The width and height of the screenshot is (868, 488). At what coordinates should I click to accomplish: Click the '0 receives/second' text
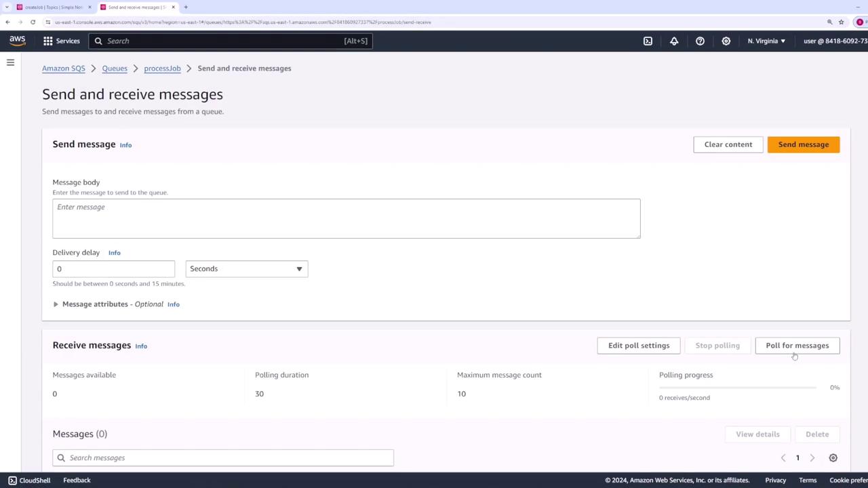(x=684, y=398)
